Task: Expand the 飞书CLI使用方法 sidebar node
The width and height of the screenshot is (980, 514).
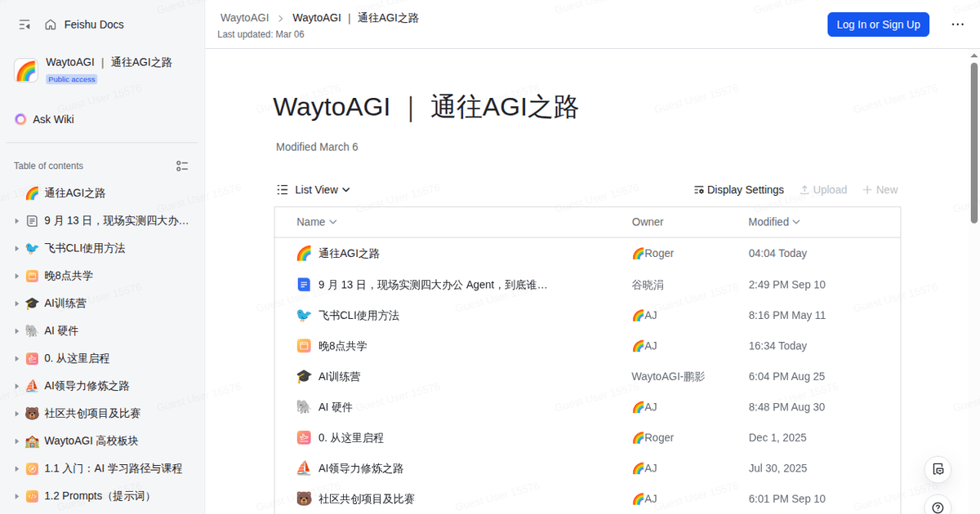Action: 16,248
